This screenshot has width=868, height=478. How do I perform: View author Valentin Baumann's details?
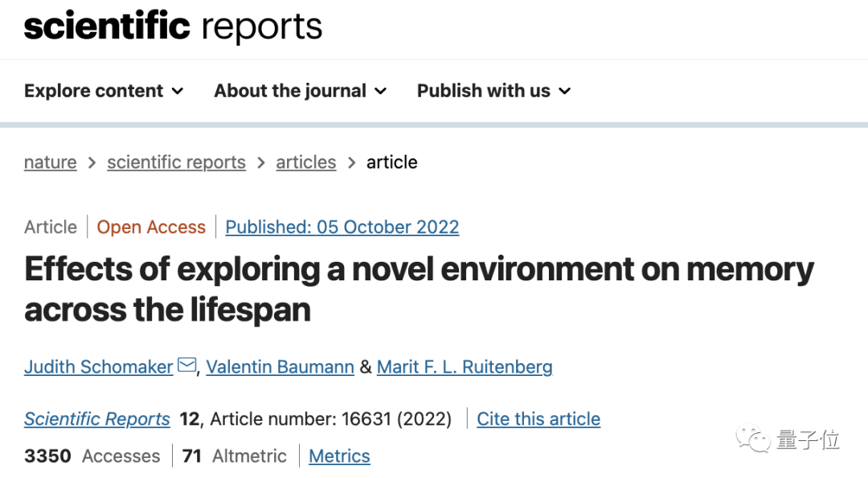point(280,367)
